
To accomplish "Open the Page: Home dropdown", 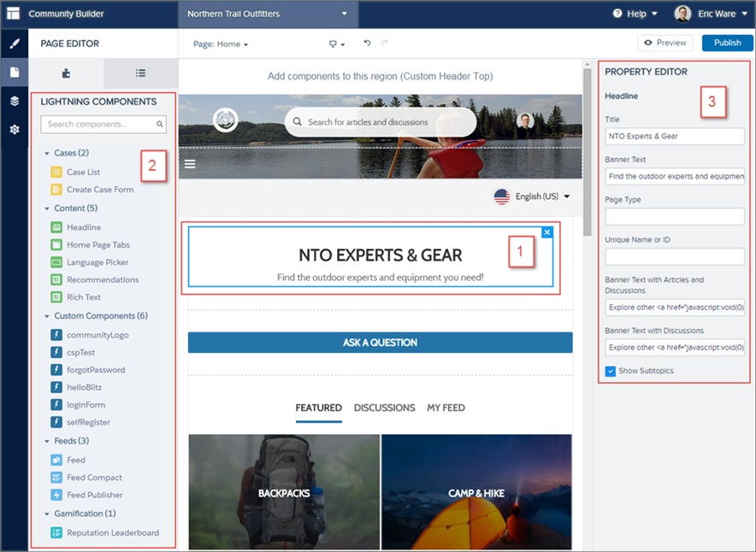I will (x=221, y=44).
